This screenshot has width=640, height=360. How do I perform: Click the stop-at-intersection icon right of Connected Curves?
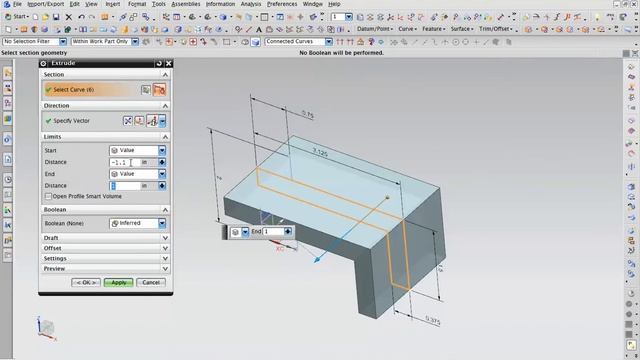340,42
